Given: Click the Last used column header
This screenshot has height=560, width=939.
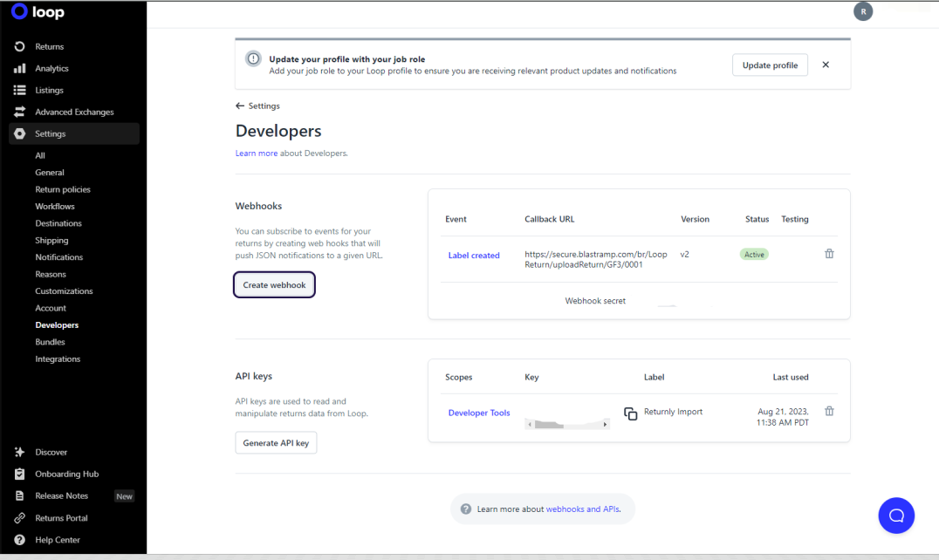Looking at the screenshot, I should [791, 377].
